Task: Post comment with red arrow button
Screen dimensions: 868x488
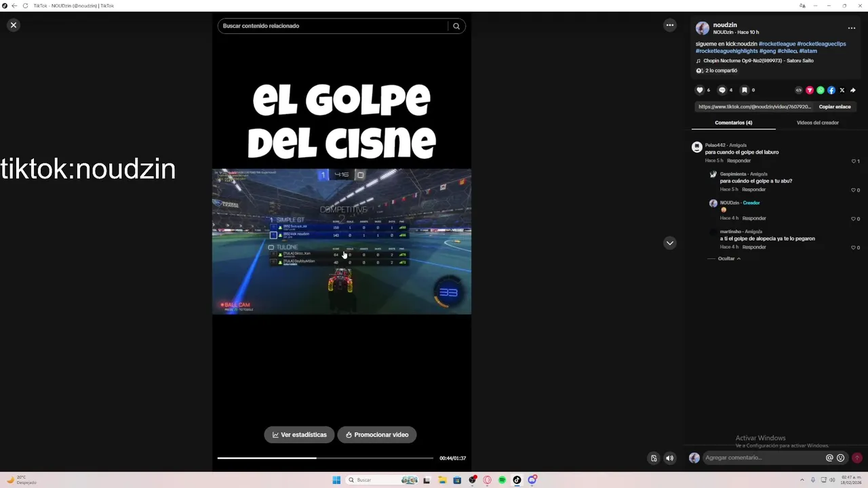Action: 857,458
